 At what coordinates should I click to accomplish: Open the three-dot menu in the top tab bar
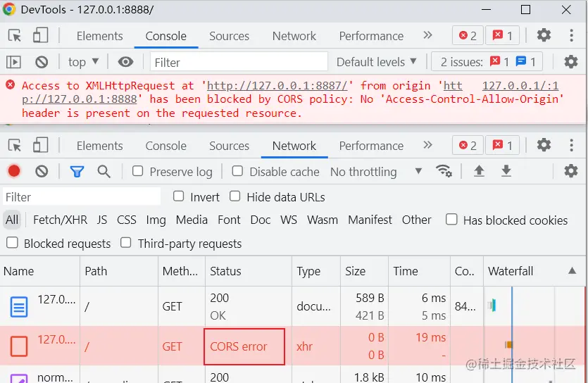click(x=571, y=36)
